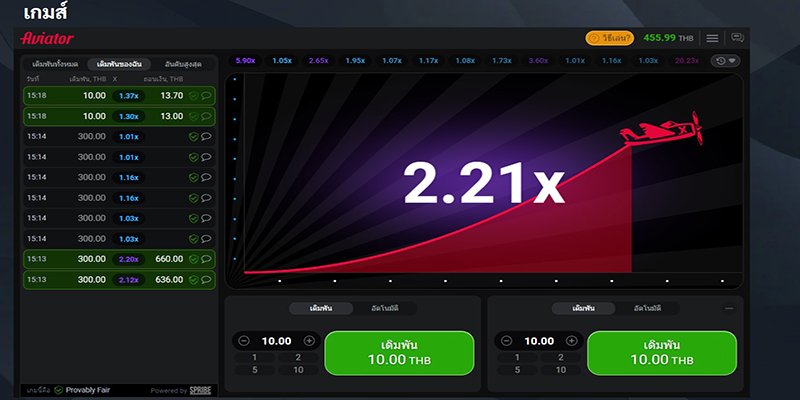
Task: Remove the second bet panel with minus icon
Action: (729, 308)
